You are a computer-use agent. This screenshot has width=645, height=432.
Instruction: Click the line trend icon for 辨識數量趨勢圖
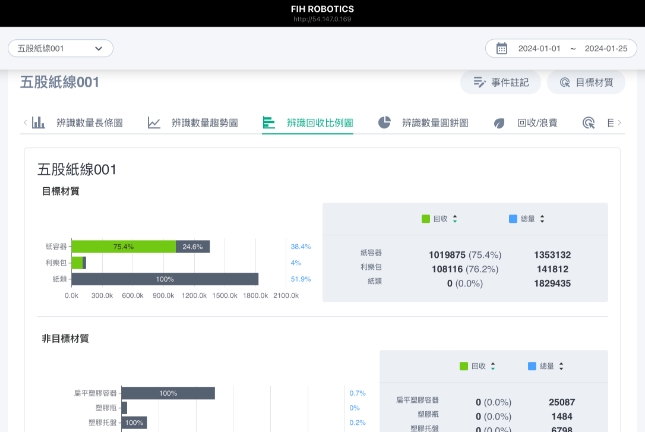[154, 123]
